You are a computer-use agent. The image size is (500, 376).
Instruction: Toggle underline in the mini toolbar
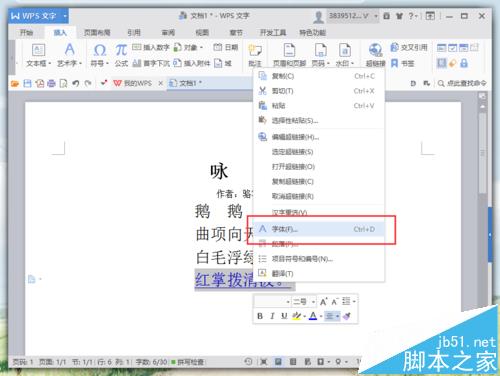click(284, 316)
